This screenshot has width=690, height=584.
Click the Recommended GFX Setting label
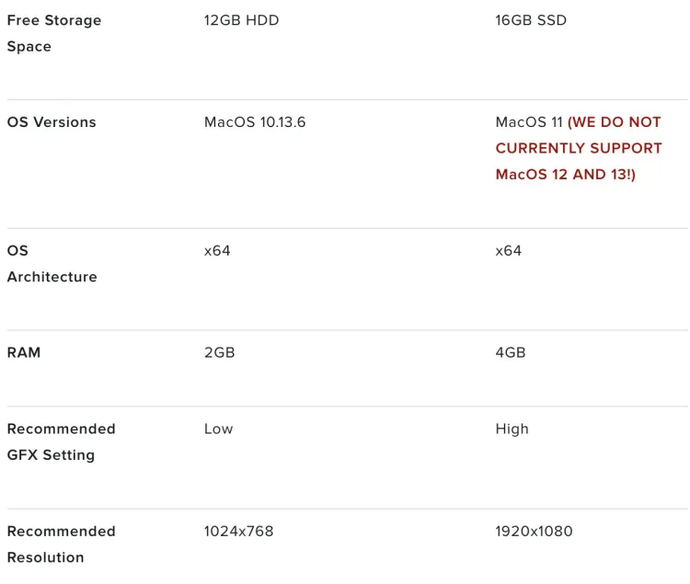coord(61,441)
